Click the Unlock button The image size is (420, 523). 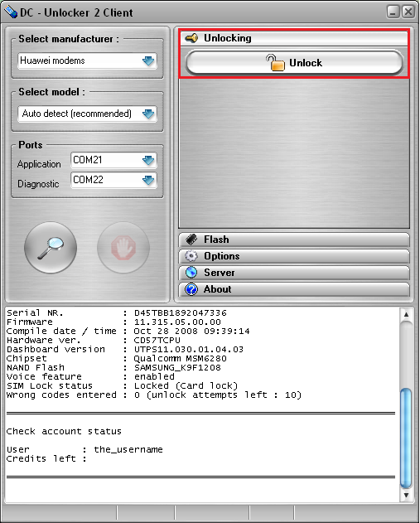[294, 63]
